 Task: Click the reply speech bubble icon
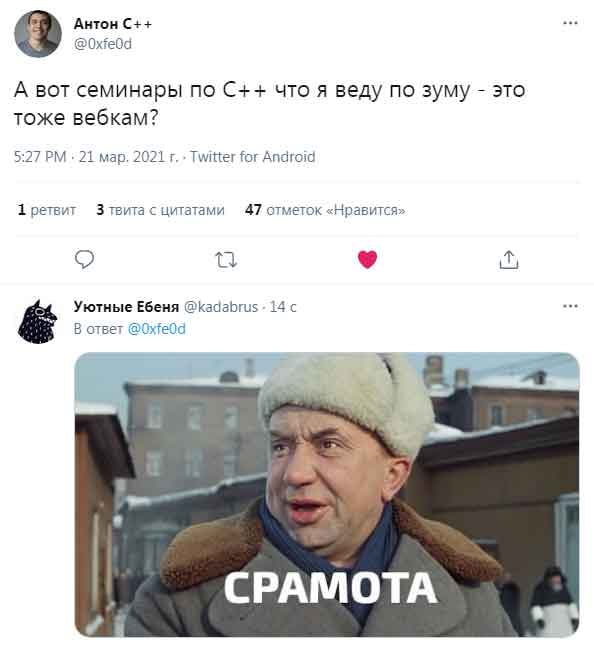84,259
